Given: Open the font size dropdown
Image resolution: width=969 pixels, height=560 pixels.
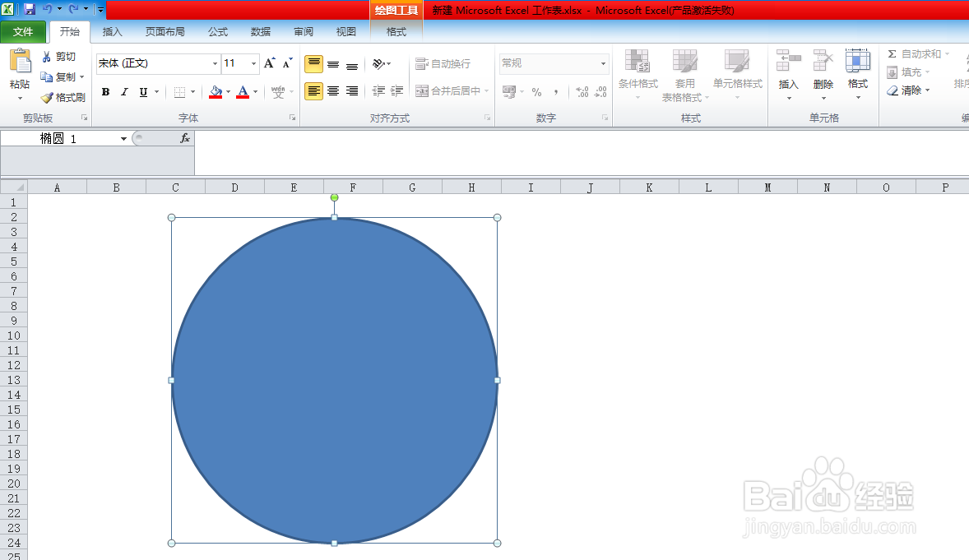Looking at the screenshot, I should (253, 63).
